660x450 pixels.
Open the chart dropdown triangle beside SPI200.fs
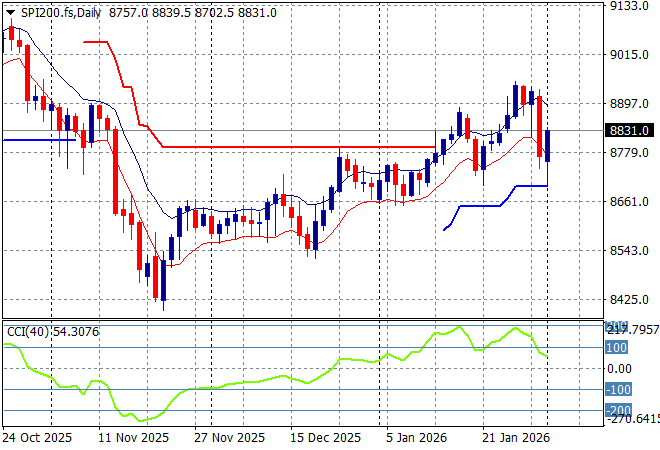[10, 13]
